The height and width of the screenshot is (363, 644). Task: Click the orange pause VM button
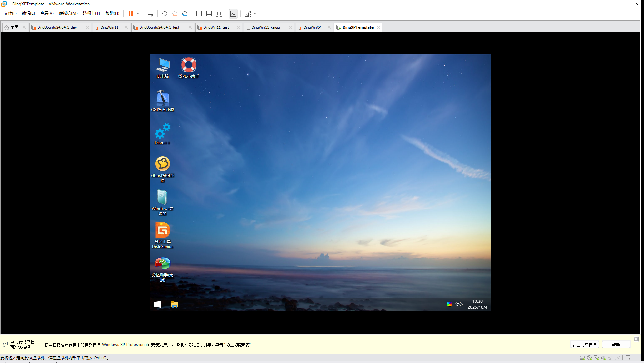point(131,14)
